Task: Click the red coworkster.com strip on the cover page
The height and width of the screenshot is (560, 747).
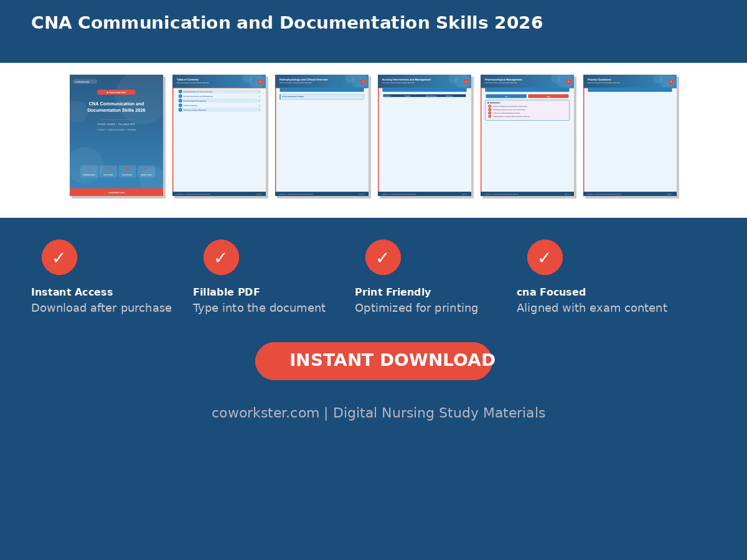Action: pyautogui.click(x=116, y=192)
